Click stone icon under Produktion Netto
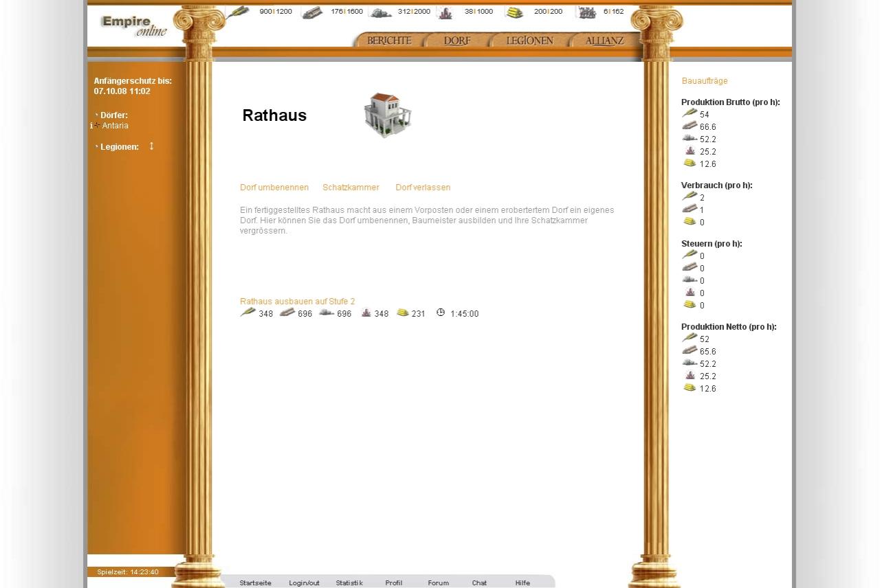 point(690,363)
